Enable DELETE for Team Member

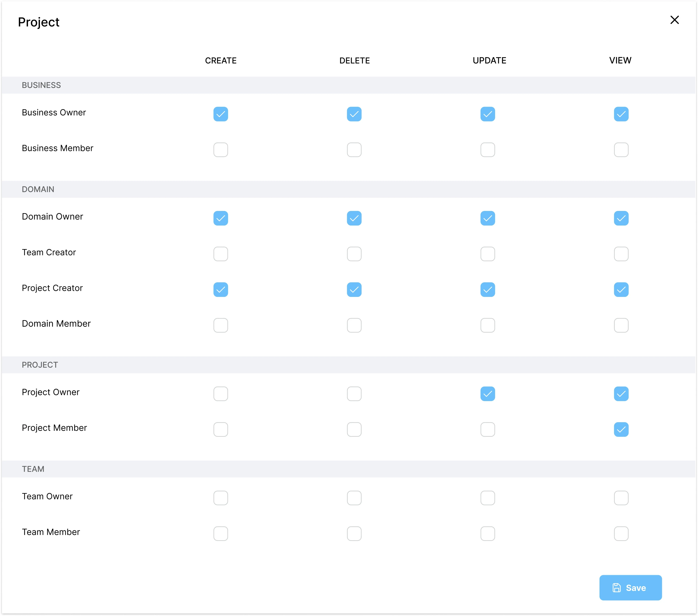(x=354, y=533)
